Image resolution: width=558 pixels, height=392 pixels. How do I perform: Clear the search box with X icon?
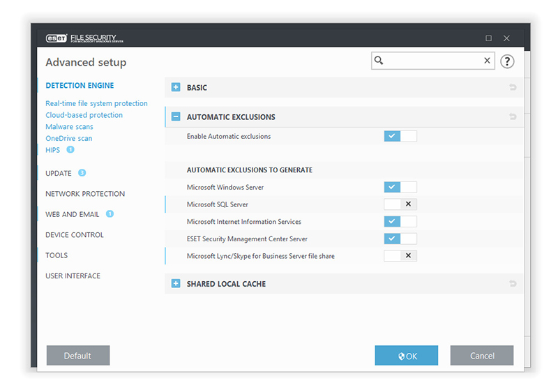tap(487, 61)
